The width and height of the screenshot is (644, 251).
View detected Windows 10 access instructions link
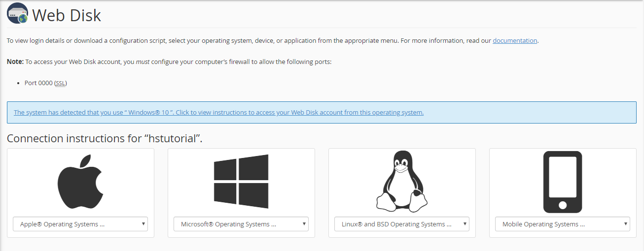(x=218, y=113)
